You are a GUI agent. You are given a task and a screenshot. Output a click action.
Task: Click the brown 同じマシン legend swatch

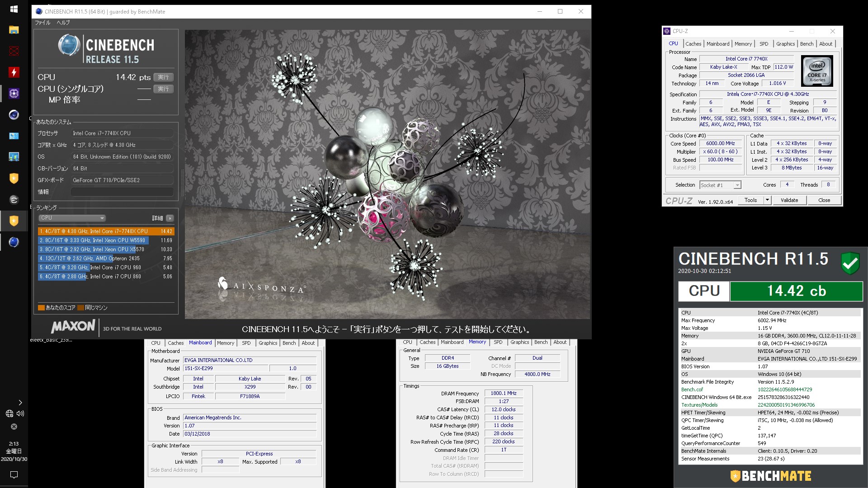pos(81,308)
